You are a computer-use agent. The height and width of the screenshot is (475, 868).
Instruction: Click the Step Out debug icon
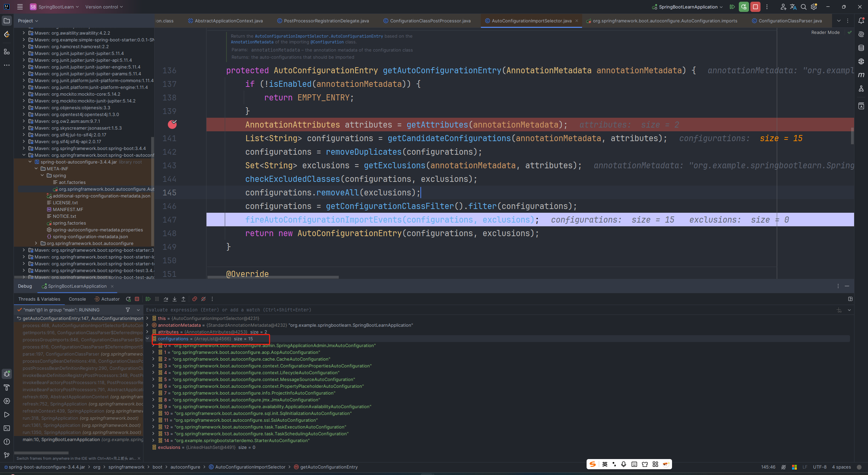tap(183, 299)
